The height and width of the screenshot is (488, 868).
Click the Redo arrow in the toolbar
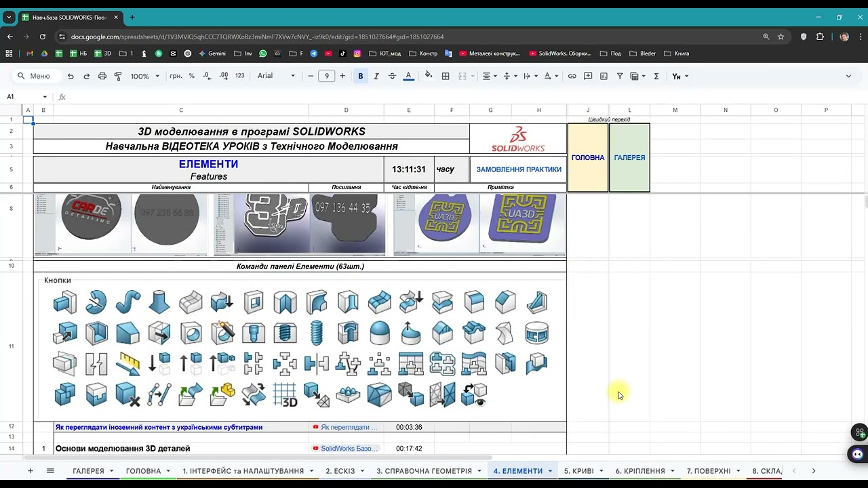point(86,77)
